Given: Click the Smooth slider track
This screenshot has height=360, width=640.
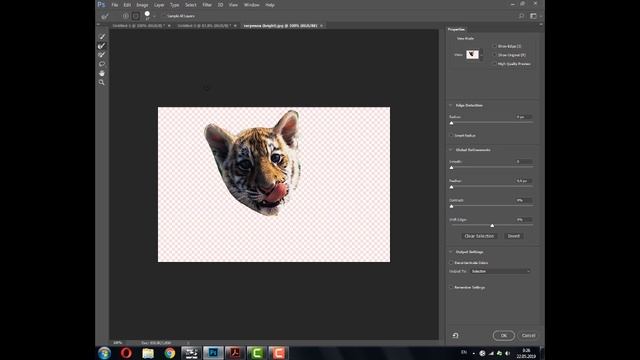Looking at the screenshot, I should click(491, 167).
